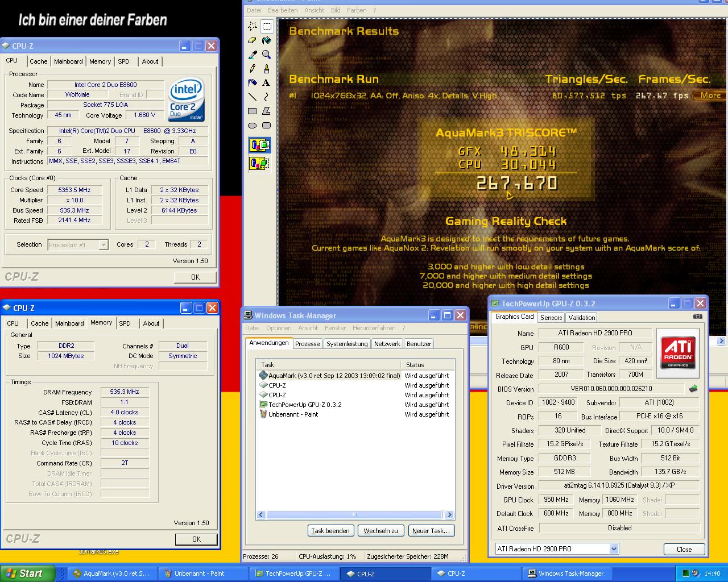Choose the transparent selection mode option
728x582 pixels.
259,164
